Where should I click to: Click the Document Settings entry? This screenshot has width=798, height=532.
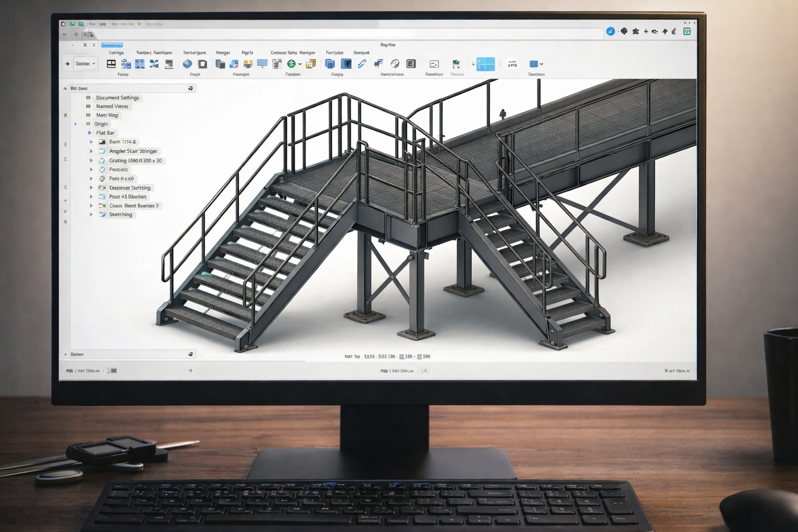pos(118,98)
